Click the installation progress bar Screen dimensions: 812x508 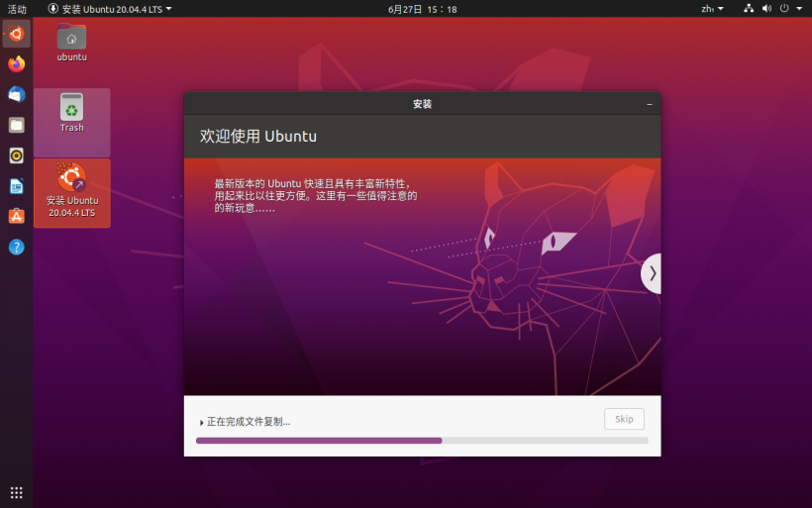(422, 441)
